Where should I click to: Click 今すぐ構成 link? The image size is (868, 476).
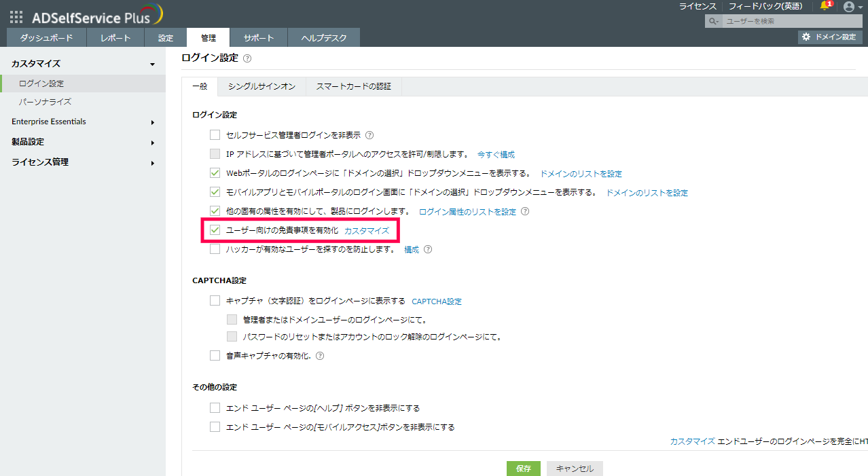[496, 154]
